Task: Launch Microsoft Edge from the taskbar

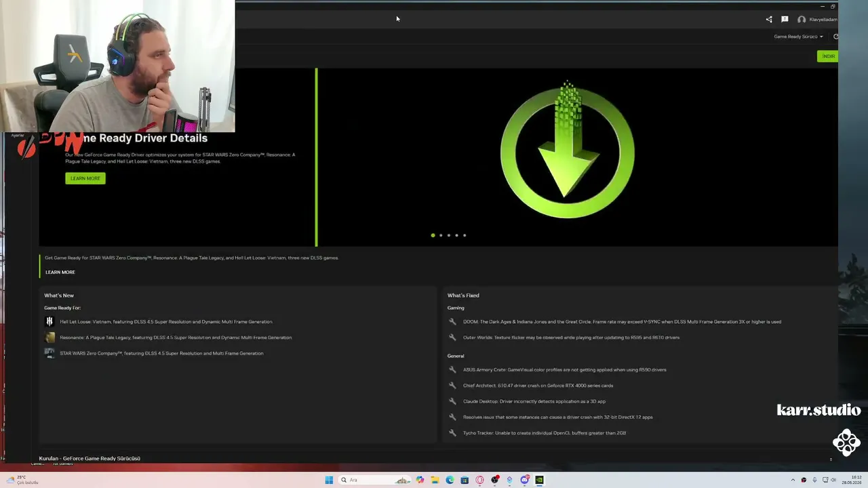Action: tap(450, 480)
